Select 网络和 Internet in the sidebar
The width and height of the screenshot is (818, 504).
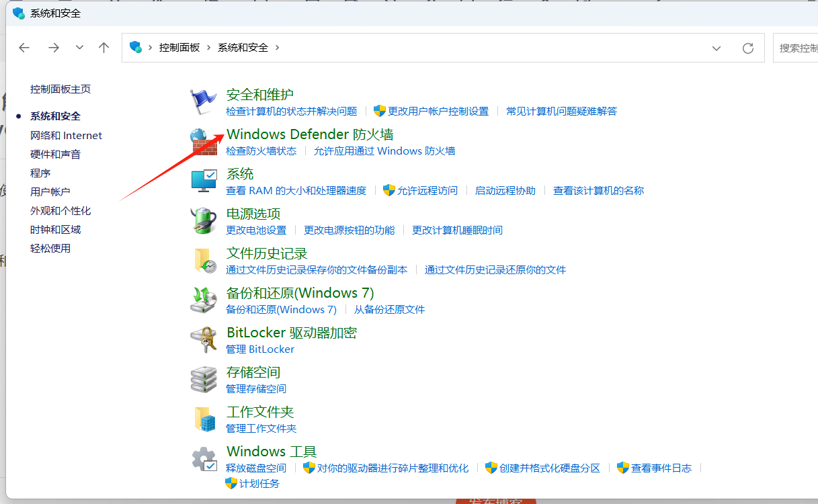66,135
